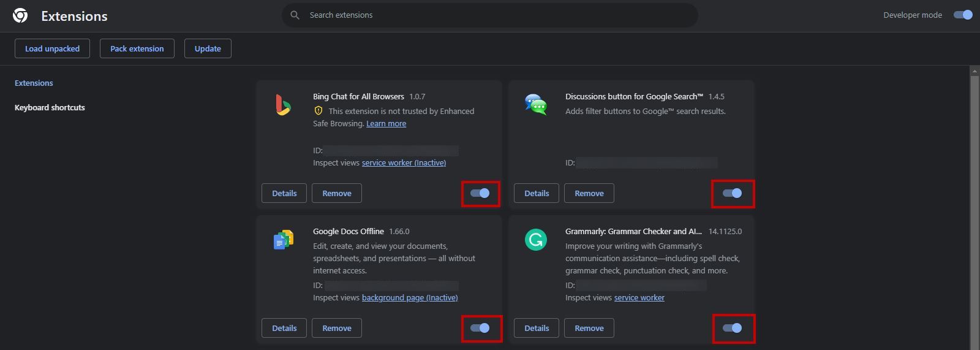
Task: Click the Chrome logo icon
Action: 20,16
